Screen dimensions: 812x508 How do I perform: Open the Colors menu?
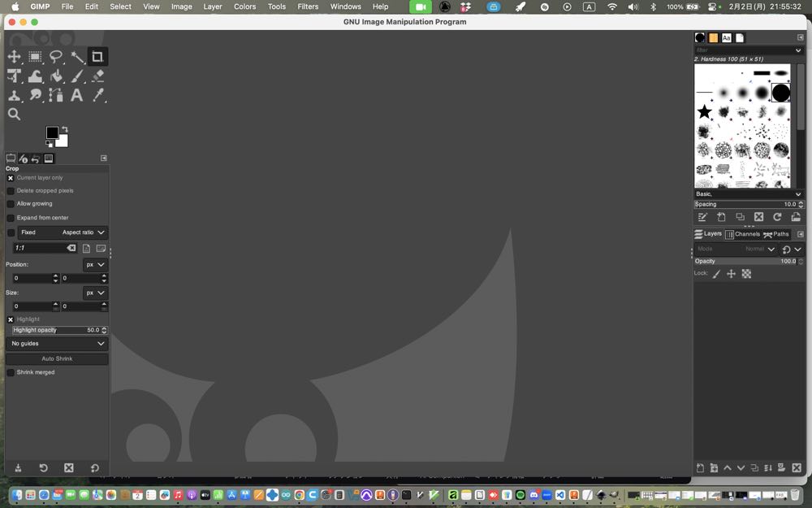[x=244, y=7]
